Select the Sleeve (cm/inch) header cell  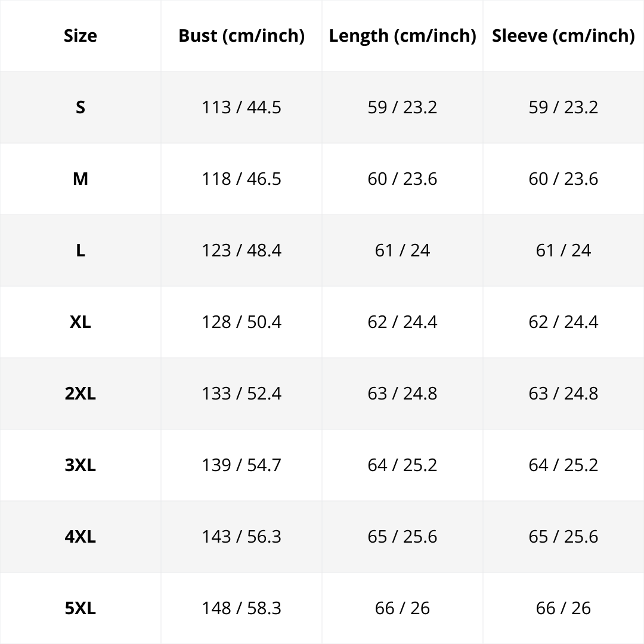[x=563, y=36]
